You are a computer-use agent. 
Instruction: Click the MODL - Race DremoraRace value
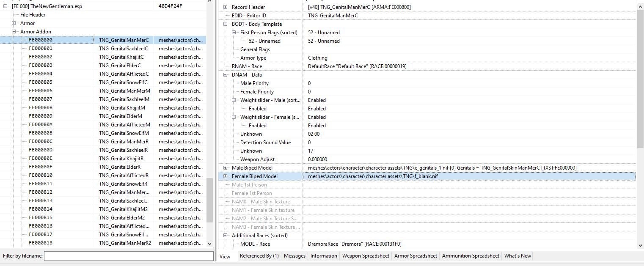point(355,244)
